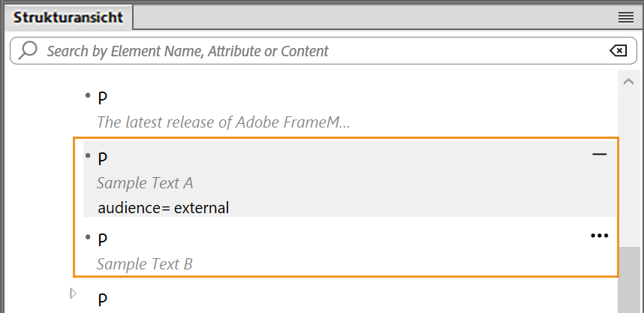This screenshot has width=644, height=313.
Task: Click the bullet of the first P element
Action: pyautogui.click(x=88, y=95)
